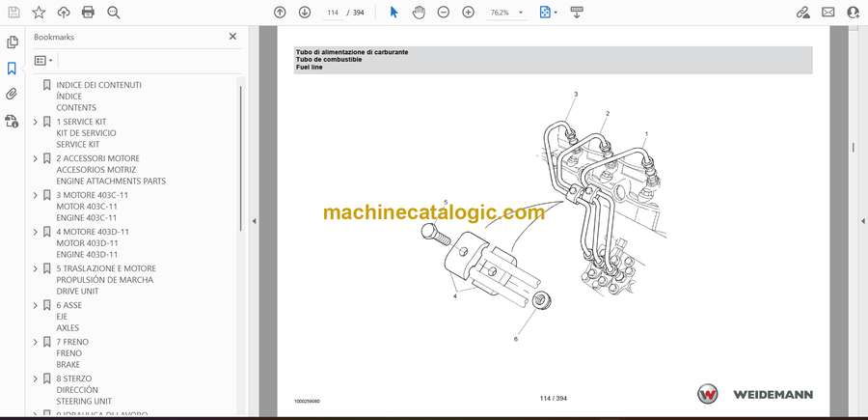
Task: Go to previous page arrow
Action: click(x=280, y=13)
